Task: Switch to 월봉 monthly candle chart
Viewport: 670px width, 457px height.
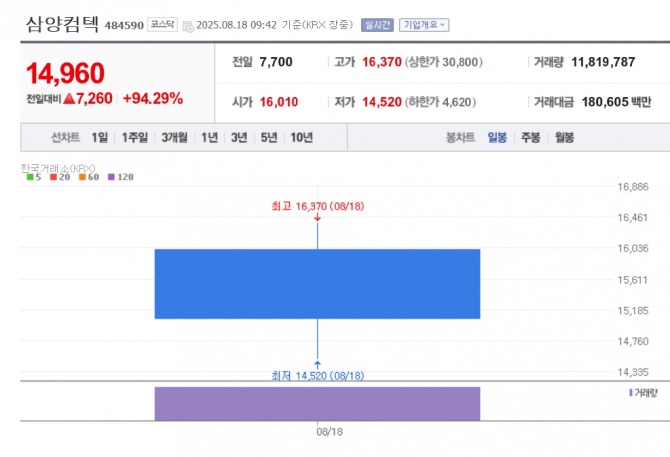Action: tap(564, 138)
